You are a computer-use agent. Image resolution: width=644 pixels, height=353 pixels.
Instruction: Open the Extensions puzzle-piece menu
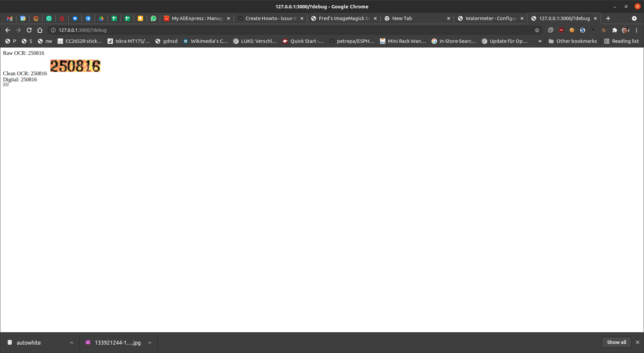coord(615,30)
